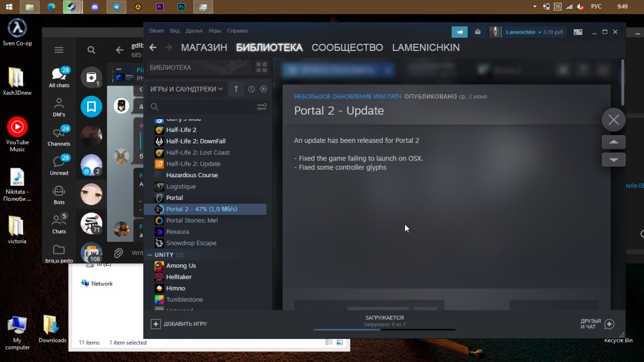644x362 pixels.
Task: Go back in Steam navigation
Action: [x=153, y=47]
